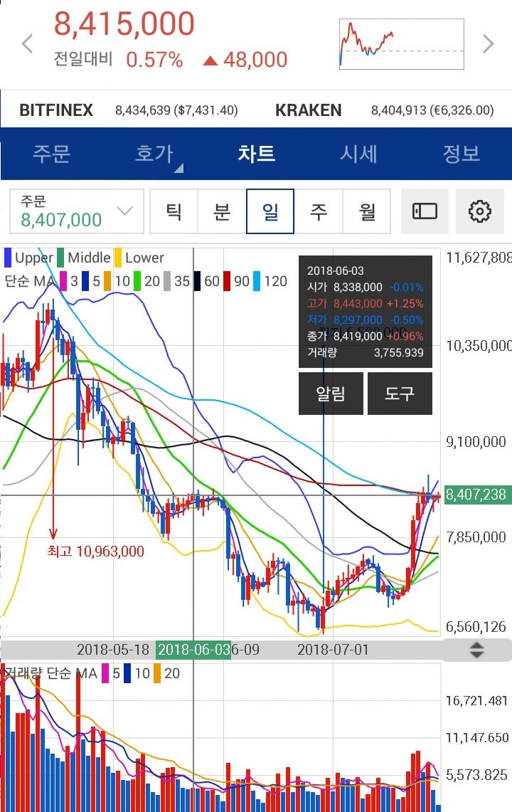Click the 거래량 3,755.939 volume row
The width and height of the screenshot is (512, 812).
click(365, 353)
